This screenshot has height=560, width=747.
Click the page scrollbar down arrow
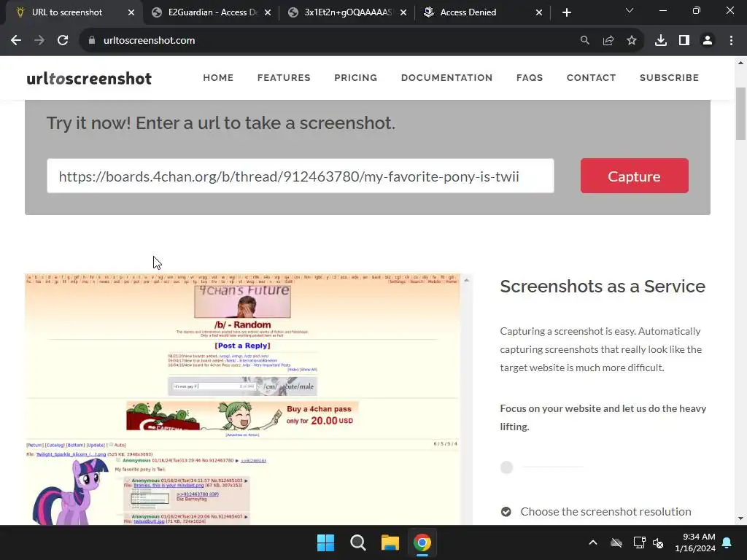[x=740, y=518]
